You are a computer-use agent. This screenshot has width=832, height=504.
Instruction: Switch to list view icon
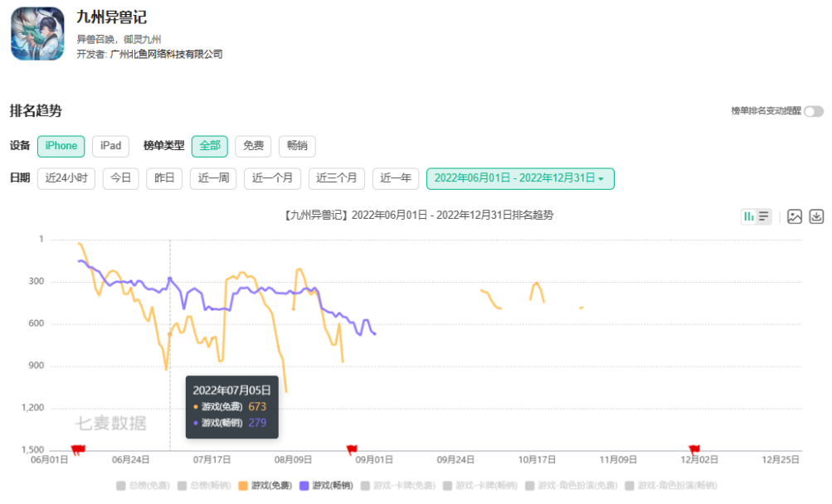click(x=764, y=216)
